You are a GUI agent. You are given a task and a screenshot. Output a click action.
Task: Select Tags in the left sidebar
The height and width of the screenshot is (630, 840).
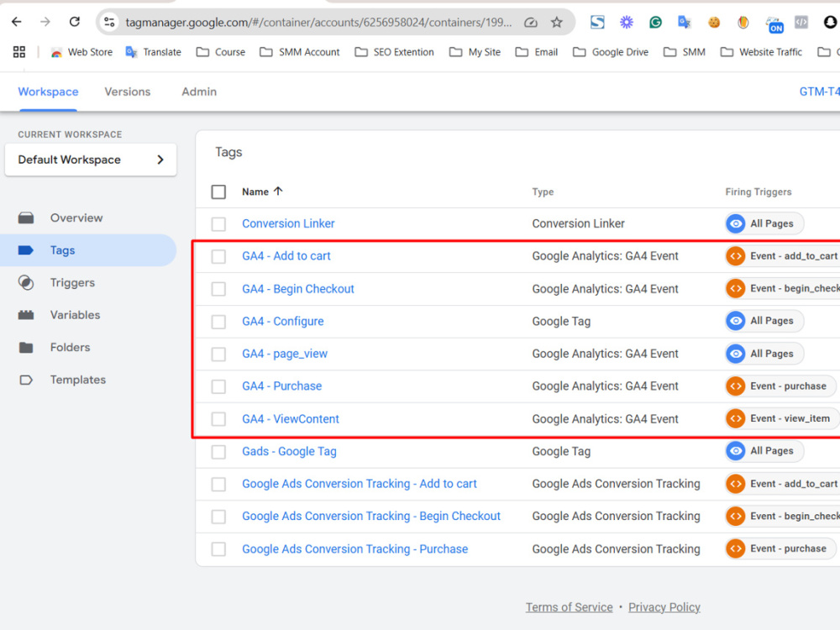point(88,250)
